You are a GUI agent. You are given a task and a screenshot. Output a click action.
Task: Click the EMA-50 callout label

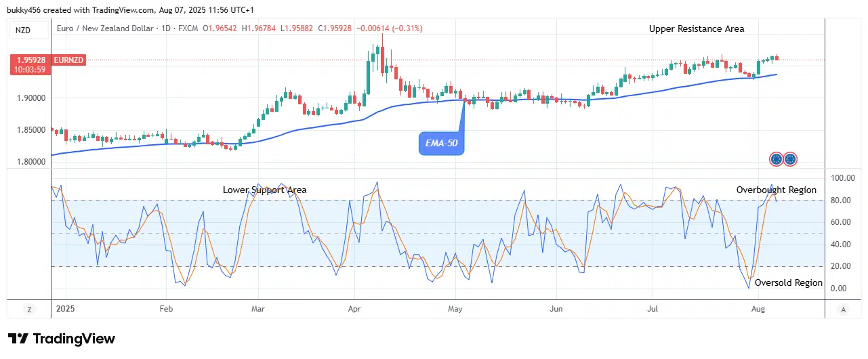(x=442, y=144)
